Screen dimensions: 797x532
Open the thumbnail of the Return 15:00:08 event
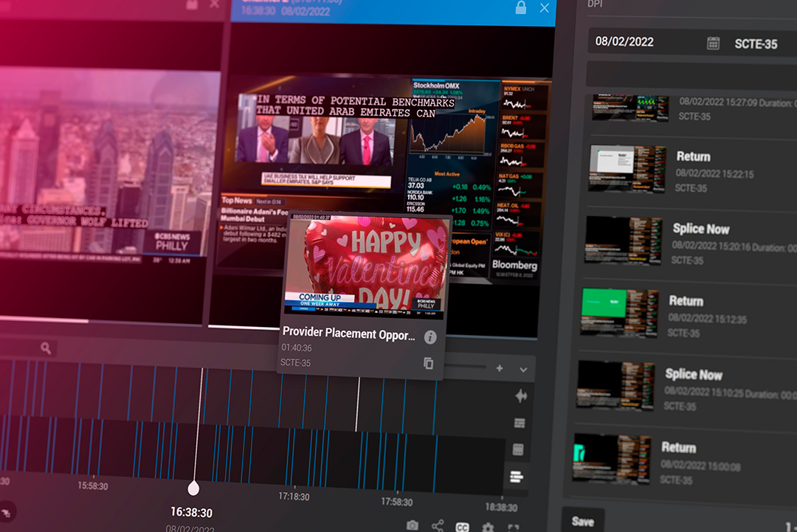[x=612, y=460]
